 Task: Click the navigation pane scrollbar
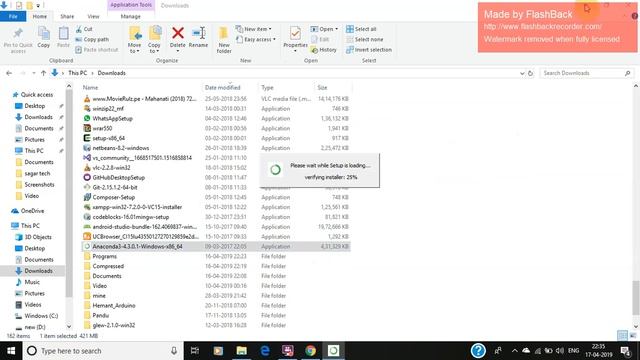coord(69,193)
